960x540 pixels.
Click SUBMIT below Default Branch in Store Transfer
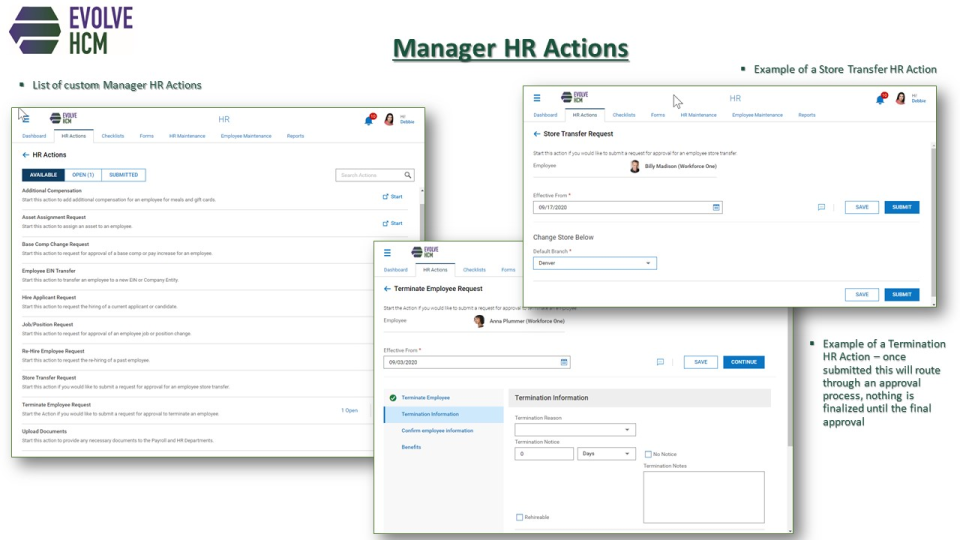tap(901, 294)
